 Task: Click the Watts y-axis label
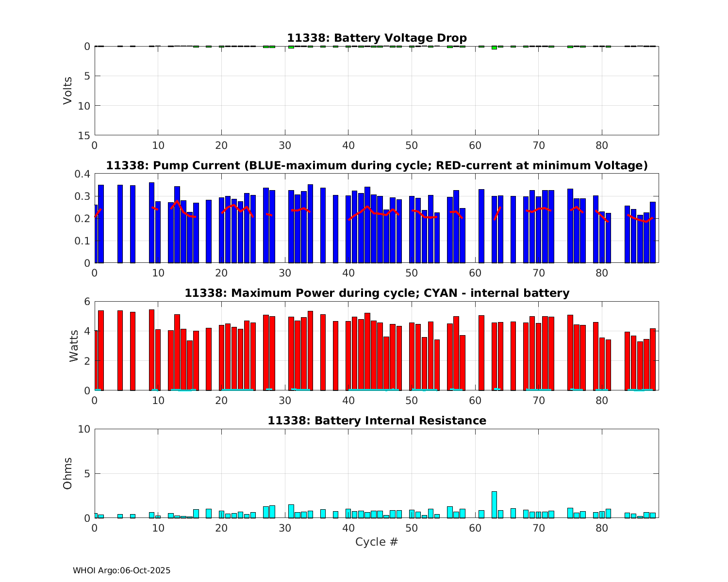pyautogui.click(x=73, y=346)
